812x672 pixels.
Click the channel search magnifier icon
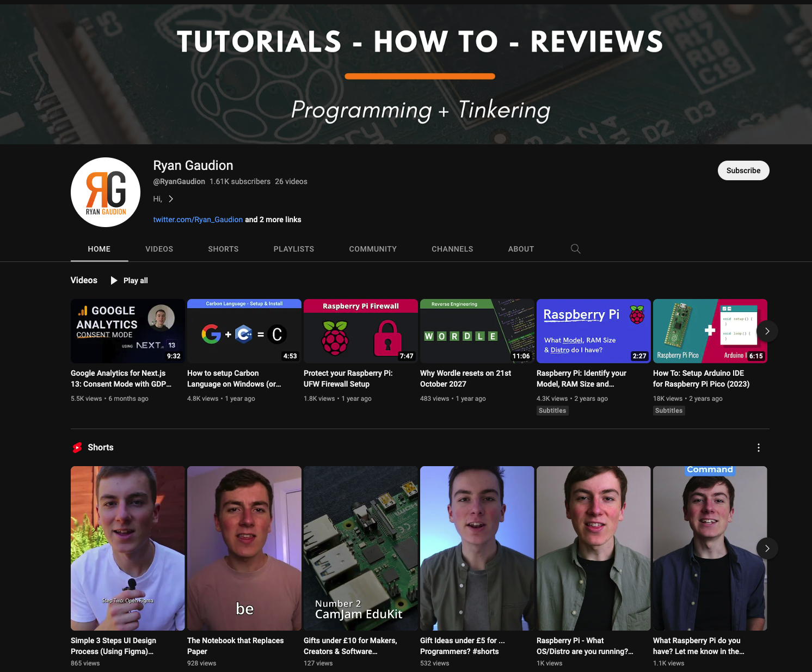tap(575, 249)
